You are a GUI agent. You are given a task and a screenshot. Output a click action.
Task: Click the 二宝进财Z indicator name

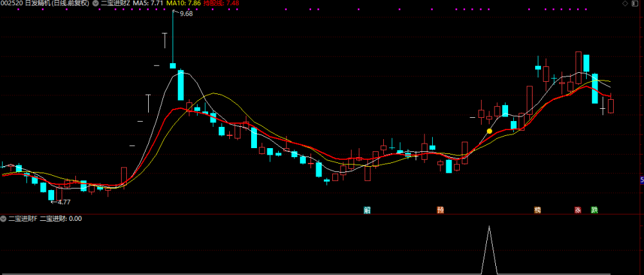point(115,3)
